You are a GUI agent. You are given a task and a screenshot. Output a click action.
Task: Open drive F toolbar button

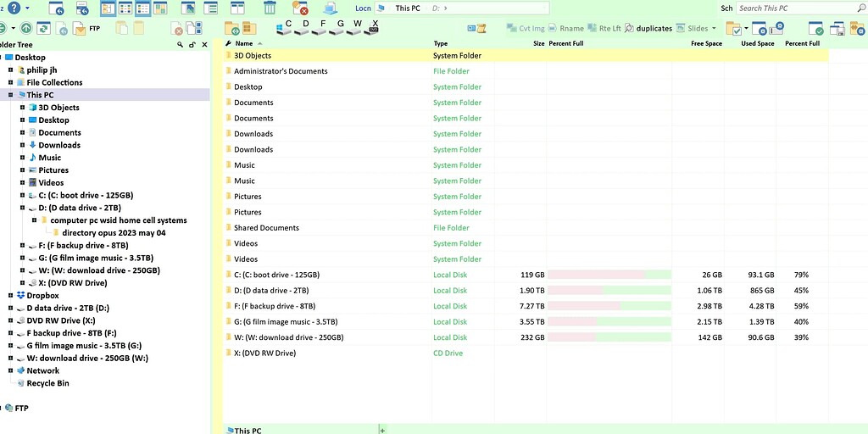(319, 28)
